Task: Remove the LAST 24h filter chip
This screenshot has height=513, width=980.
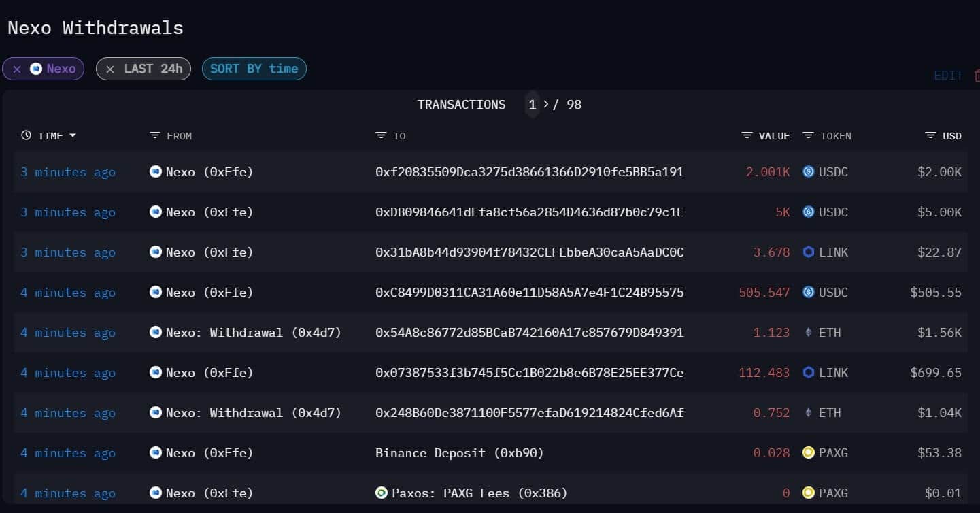Action: (110, 69)
